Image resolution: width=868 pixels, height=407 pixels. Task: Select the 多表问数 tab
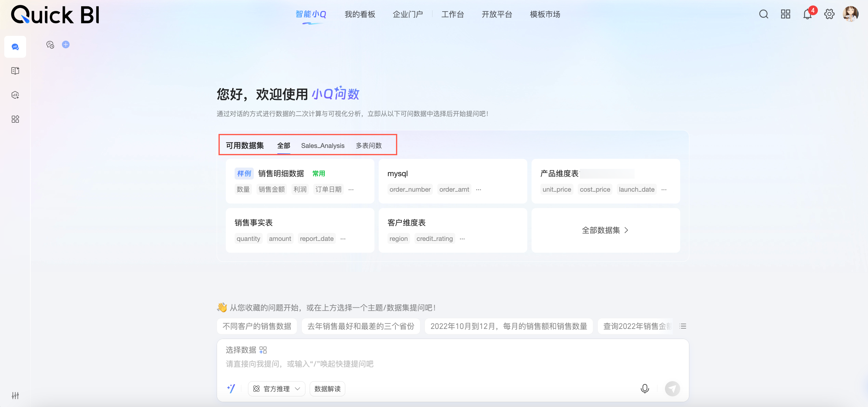point(369,145)
